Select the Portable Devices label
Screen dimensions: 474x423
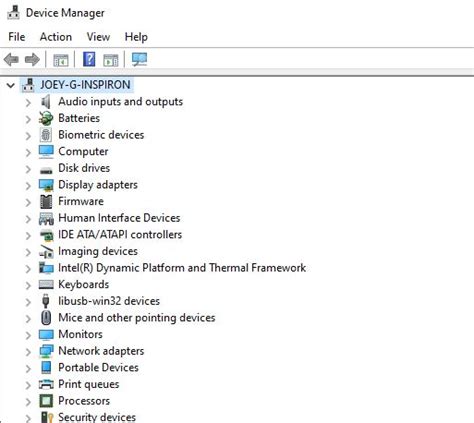click(98, 367)
